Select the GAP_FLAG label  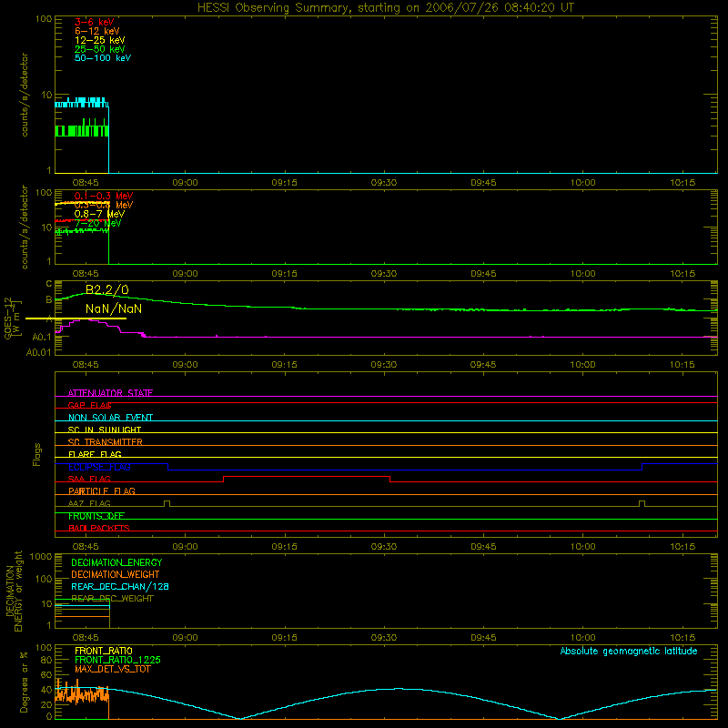(89, 405)
